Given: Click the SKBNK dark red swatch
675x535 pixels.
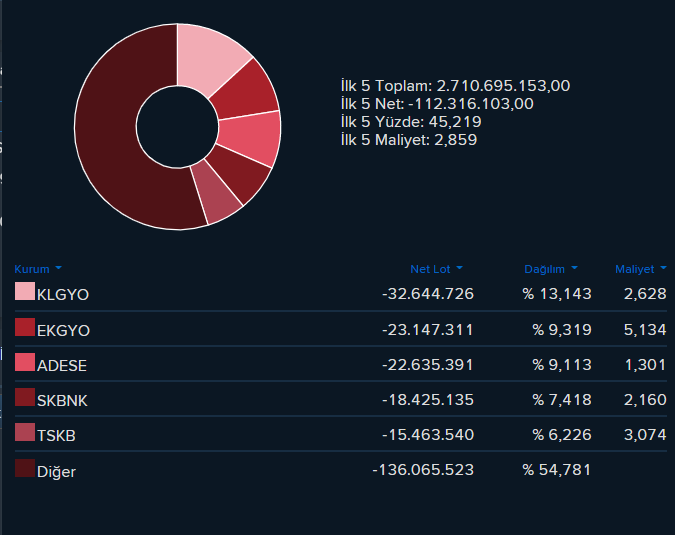Looking at the screenshot, I should 25,397.
